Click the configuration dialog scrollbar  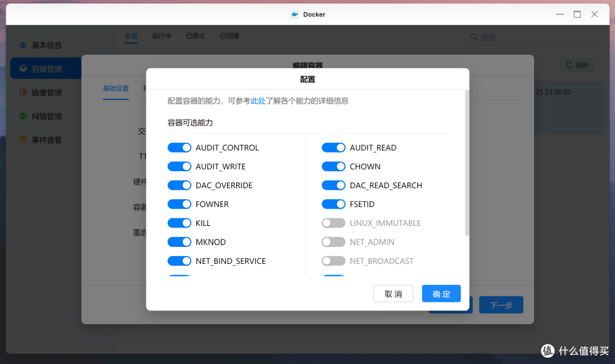point(467,163)
